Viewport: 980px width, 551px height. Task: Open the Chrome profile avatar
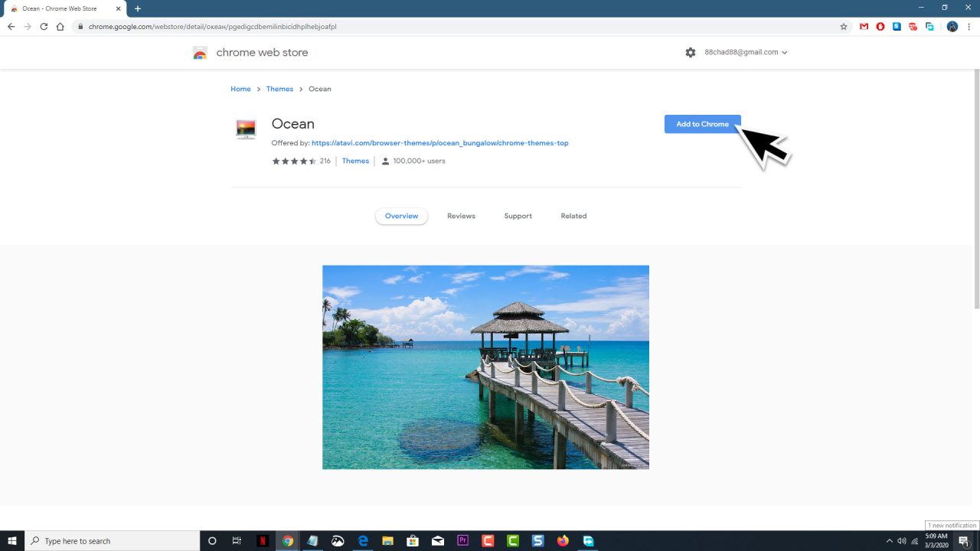point(952,26)
